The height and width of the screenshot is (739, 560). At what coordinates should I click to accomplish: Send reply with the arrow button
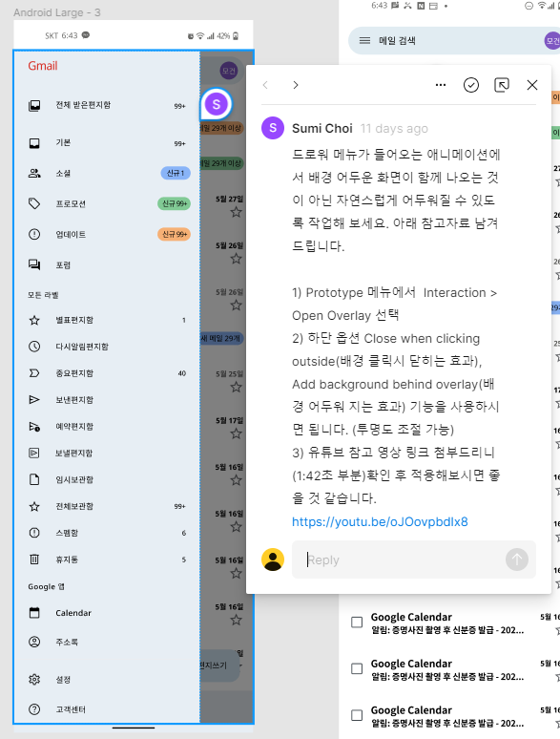517,560
